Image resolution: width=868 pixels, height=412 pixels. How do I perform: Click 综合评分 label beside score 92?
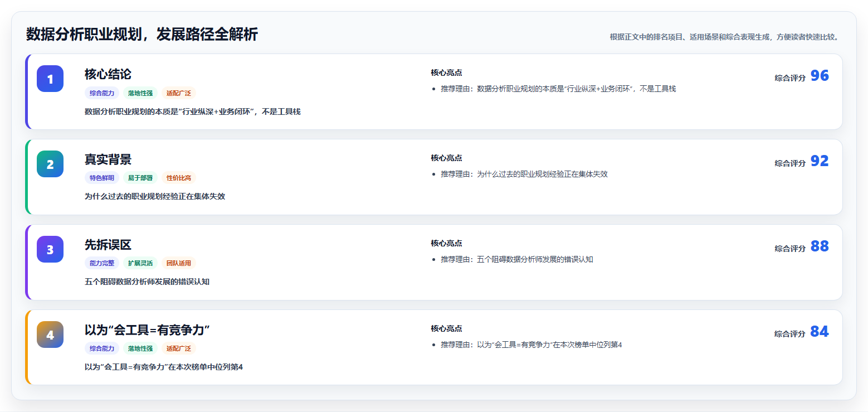click(x=790, y=163)
